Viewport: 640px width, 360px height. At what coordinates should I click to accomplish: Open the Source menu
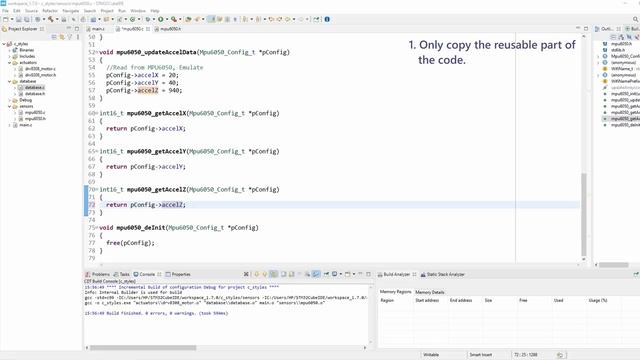click(31, 11)
